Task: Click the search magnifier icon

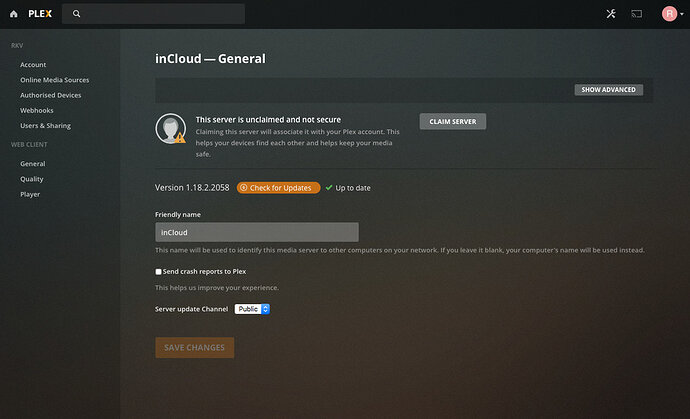Action: 77,14
